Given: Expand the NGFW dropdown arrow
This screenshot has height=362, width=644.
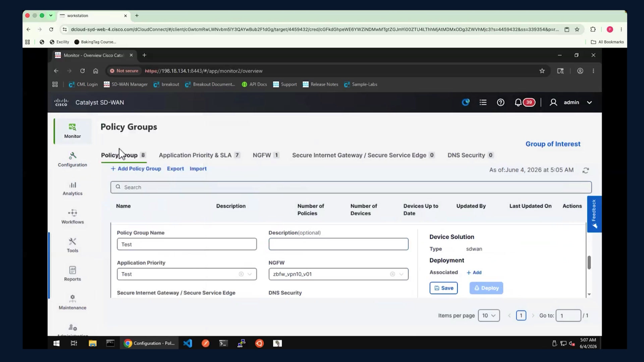Looking at the screenshot, I should click(x=401, y=274).
